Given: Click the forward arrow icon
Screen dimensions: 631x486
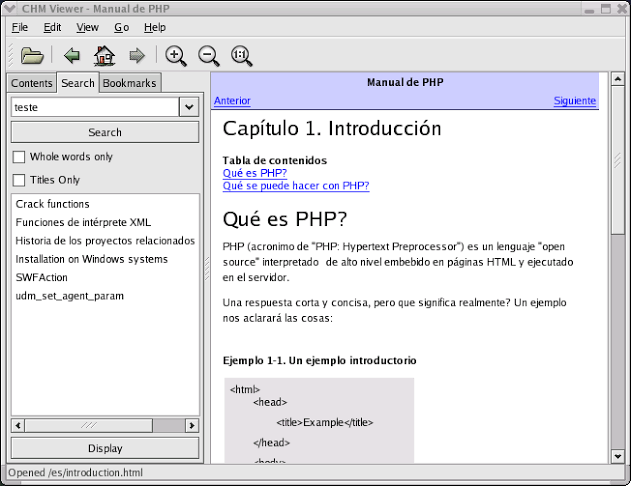Looking at the screenshot, I should tap(137, 55).
